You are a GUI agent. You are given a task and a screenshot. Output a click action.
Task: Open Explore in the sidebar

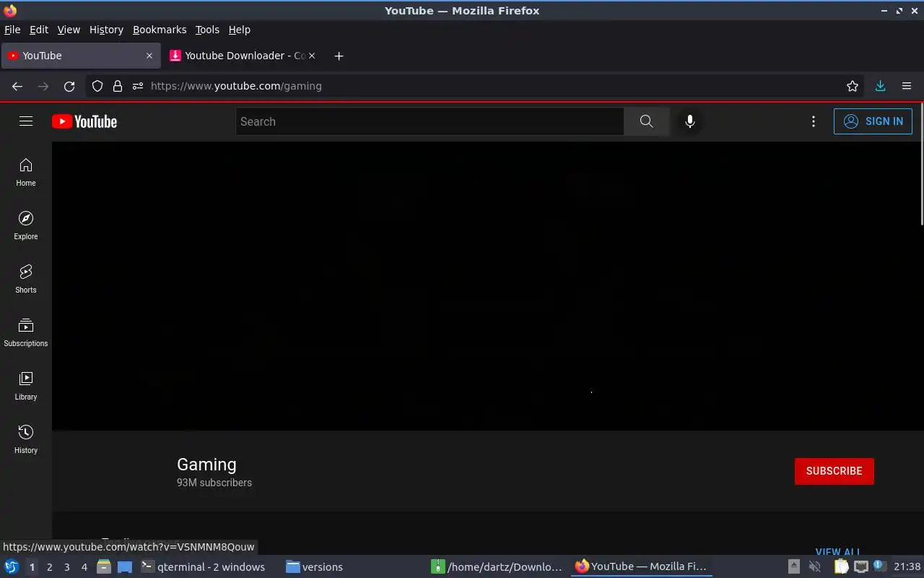[26, 226]
